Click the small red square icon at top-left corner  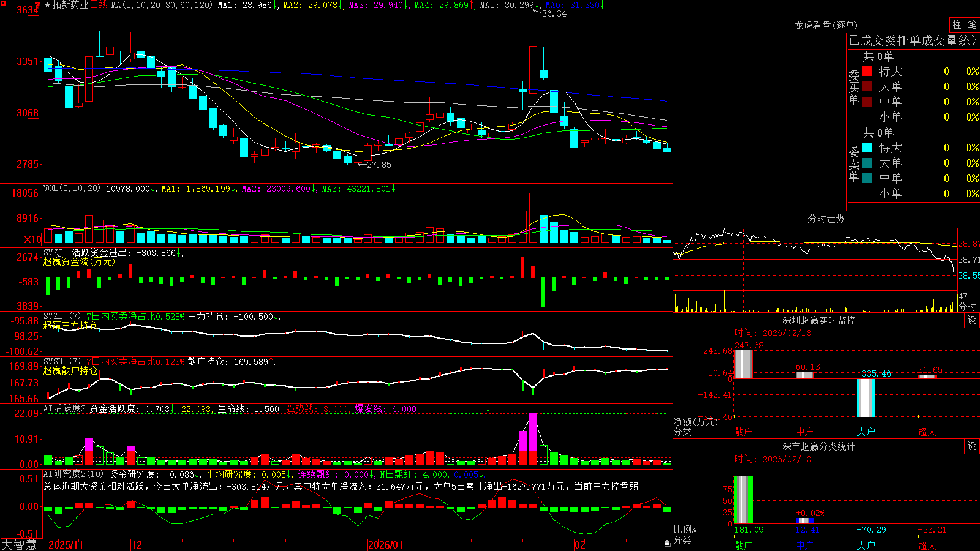(2, 3)
